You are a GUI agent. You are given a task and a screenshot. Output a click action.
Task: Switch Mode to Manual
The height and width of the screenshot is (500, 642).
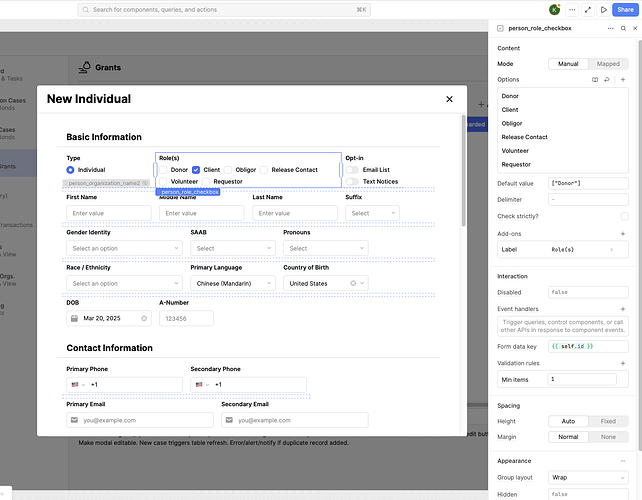click(568, 64)
